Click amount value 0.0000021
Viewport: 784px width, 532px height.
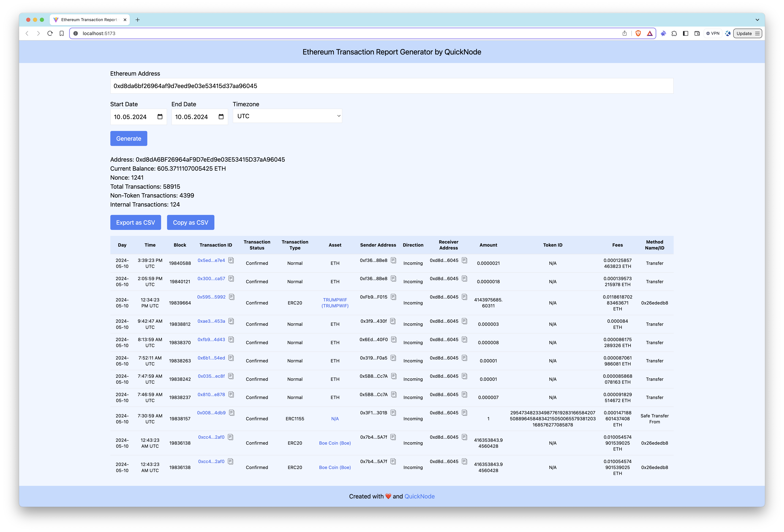(x=488, y=263)
